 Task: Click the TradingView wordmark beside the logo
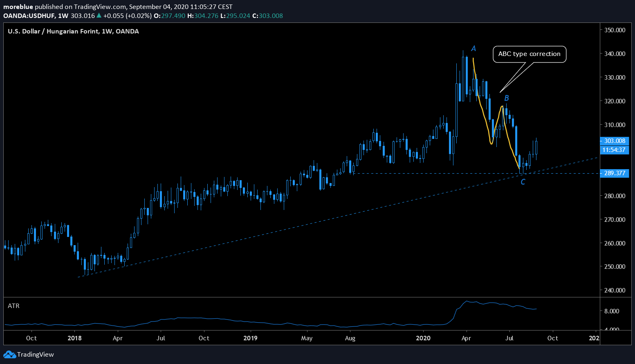(x=36, y=355)
